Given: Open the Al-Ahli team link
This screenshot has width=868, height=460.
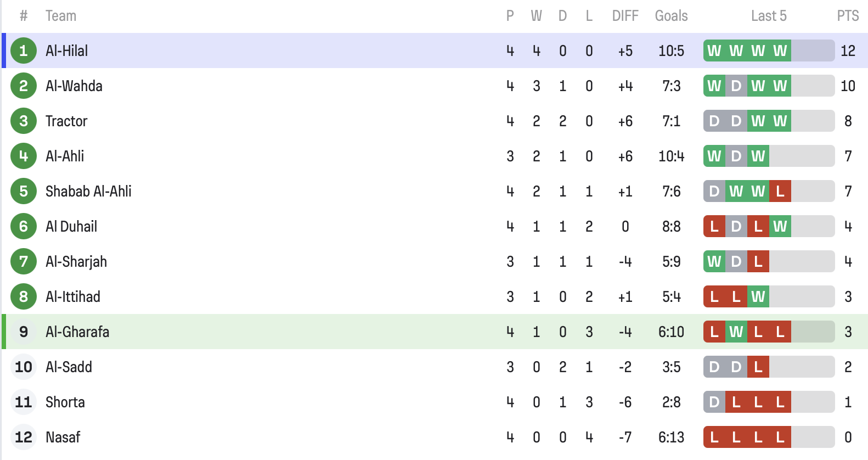Looking at the screenshot, I should [x=65, y=156].
